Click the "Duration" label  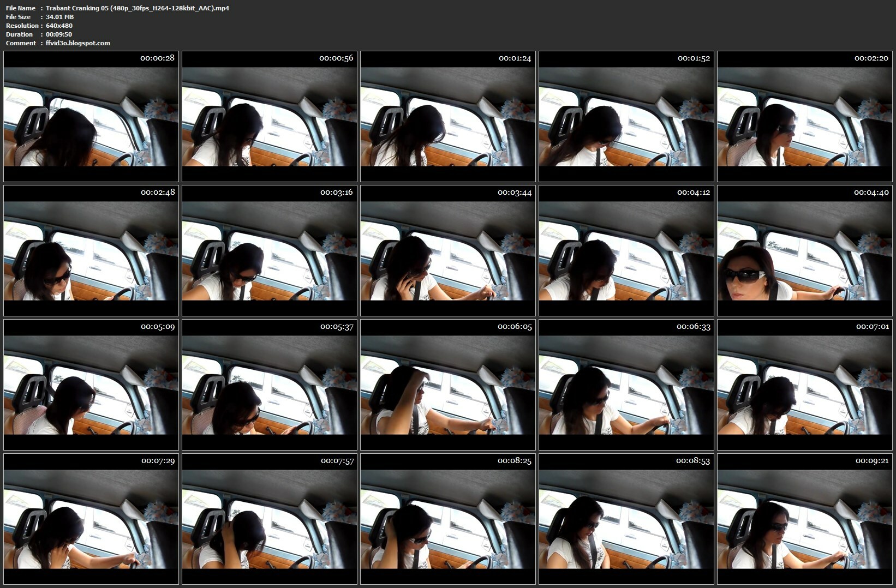click(19, 34)
